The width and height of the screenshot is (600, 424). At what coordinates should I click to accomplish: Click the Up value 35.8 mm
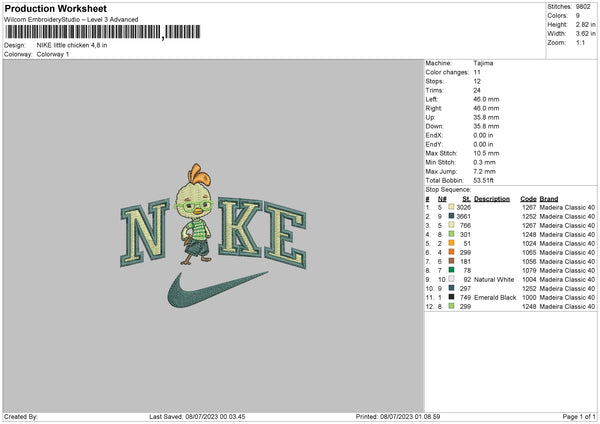click(486, 117)
